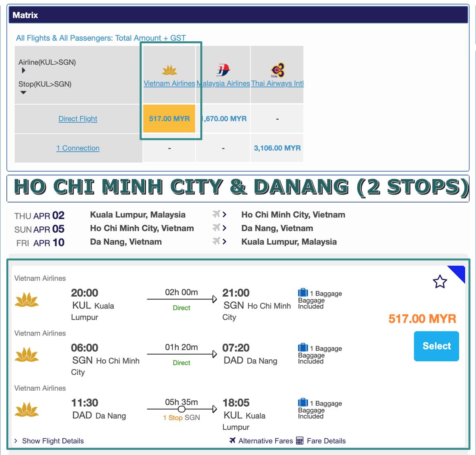Click the 1 Stop SGN label
This screenshot has height=455, width=476.
coord(181,418)
